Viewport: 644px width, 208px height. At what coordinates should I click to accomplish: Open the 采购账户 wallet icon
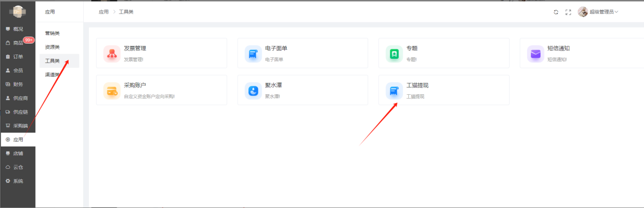tap(112, 90)
